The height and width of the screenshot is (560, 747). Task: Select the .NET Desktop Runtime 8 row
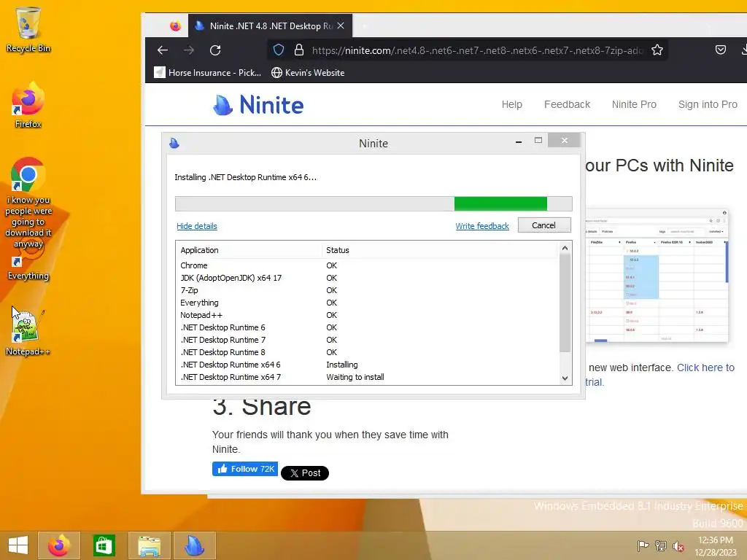368,352
